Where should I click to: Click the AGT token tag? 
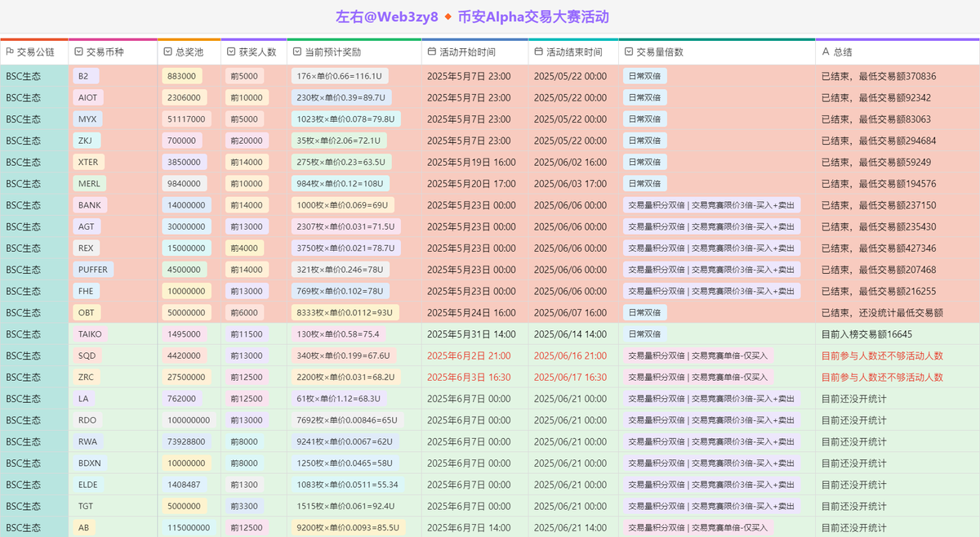[87, 226]
